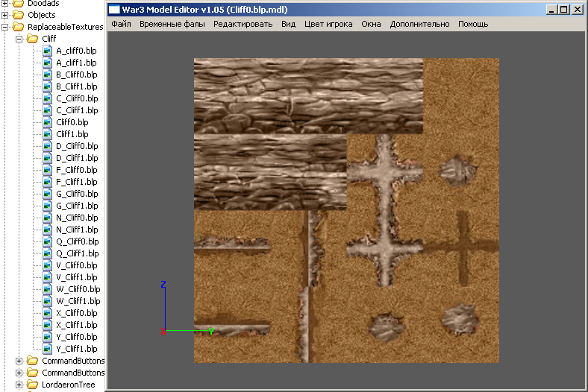Select the G_Cliff0.blp file name

coord(77,194)
